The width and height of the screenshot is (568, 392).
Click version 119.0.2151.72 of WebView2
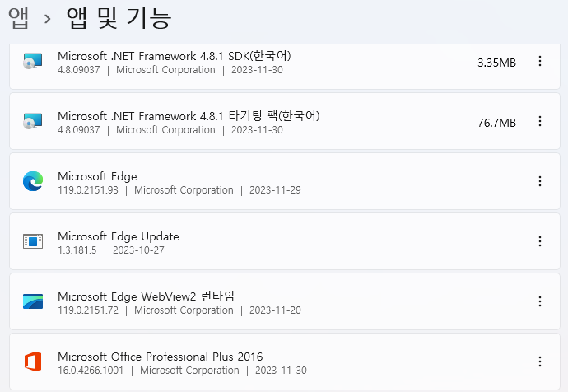point(88,310)
